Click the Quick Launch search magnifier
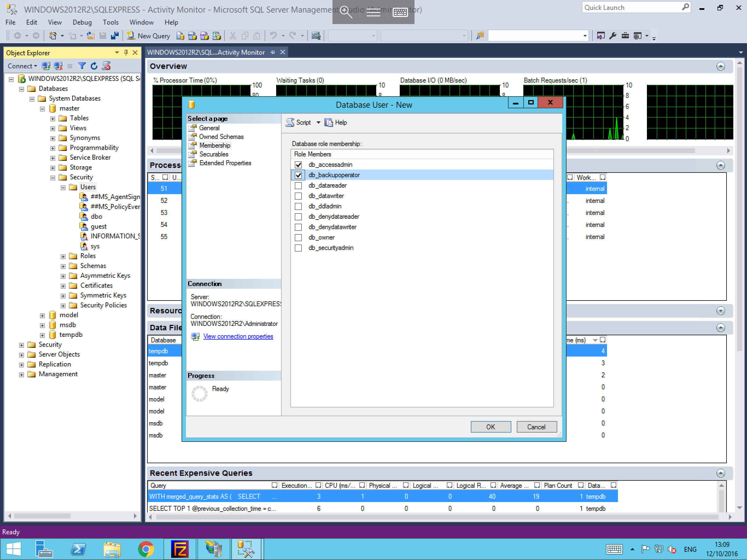Image resolution: width=747 pixels, height=560 pixels. click(685, 7)
